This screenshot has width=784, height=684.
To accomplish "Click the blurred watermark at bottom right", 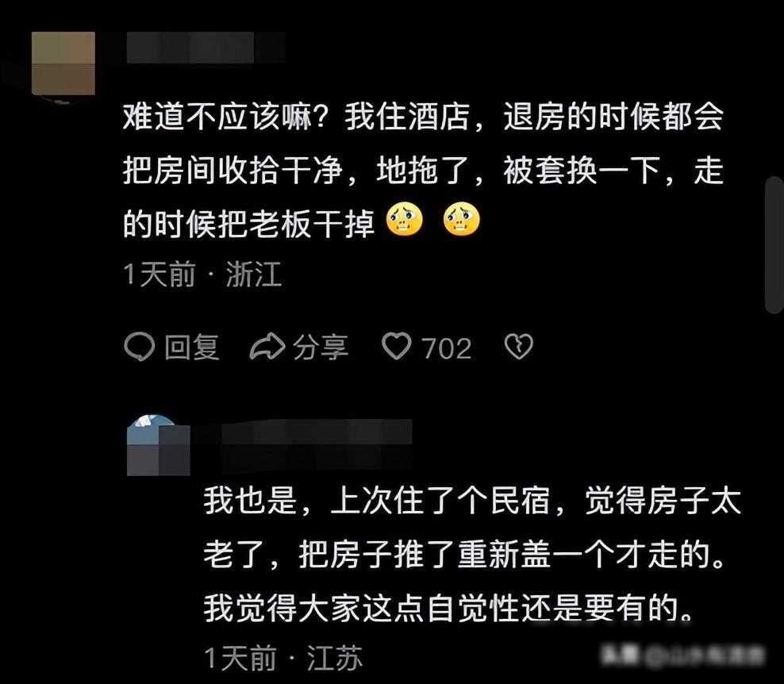I will pyautogui.click(x=682, y=655).
